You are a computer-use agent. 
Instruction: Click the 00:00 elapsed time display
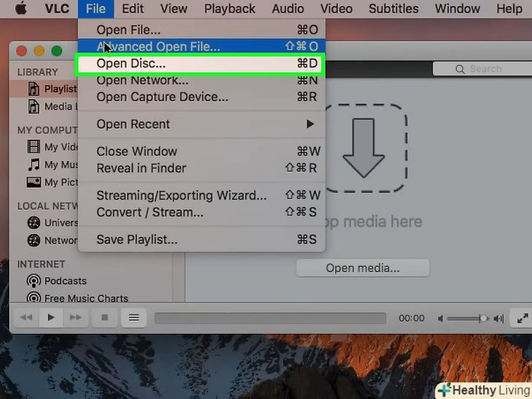pos(411,319)
